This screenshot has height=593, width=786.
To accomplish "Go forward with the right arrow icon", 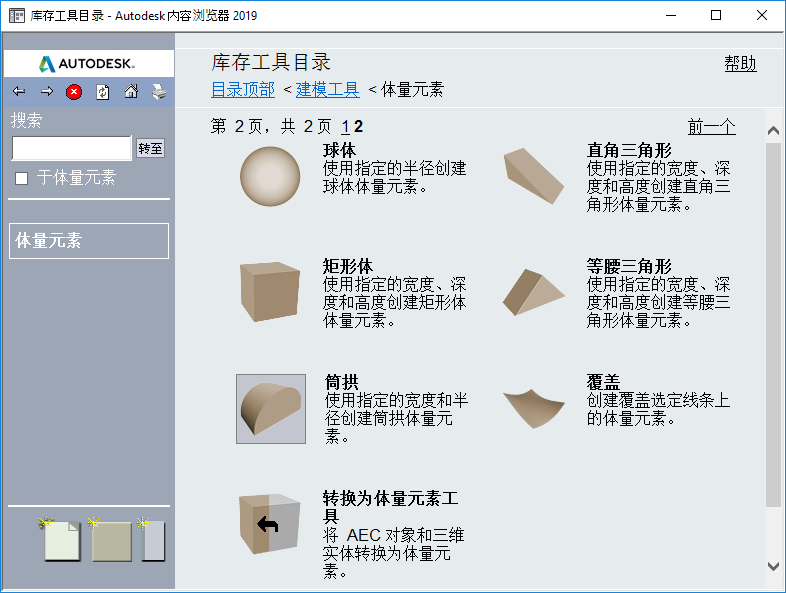I will 47,91.
